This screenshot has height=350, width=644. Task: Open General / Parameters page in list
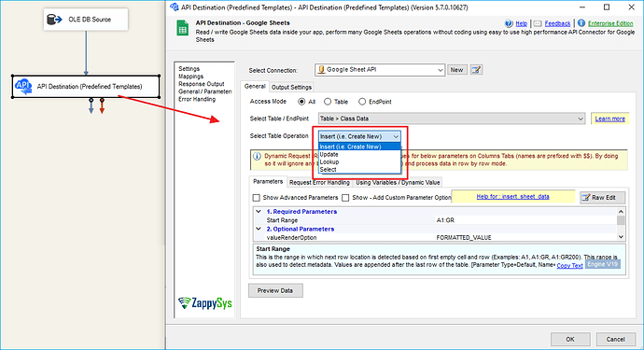click(205, 91)
